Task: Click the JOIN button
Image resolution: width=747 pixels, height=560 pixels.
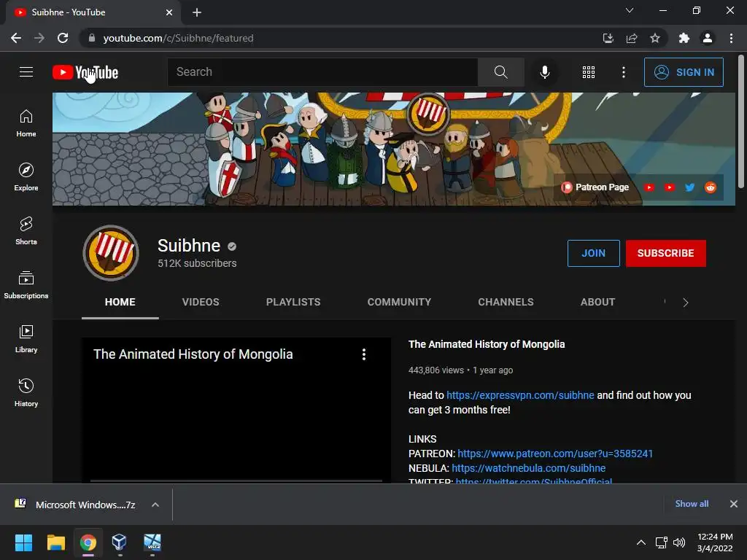Action: coord(593,253)
